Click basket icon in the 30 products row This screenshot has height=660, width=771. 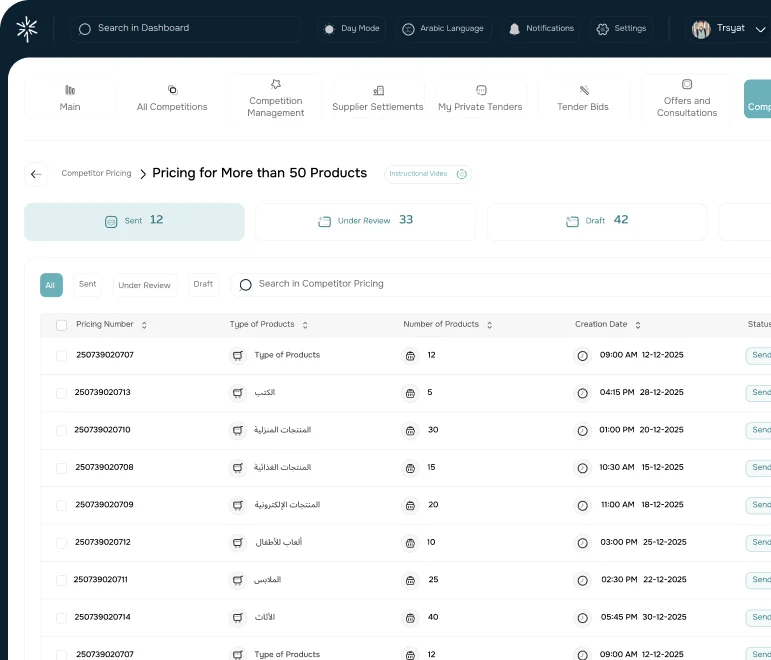click(410, 431)
